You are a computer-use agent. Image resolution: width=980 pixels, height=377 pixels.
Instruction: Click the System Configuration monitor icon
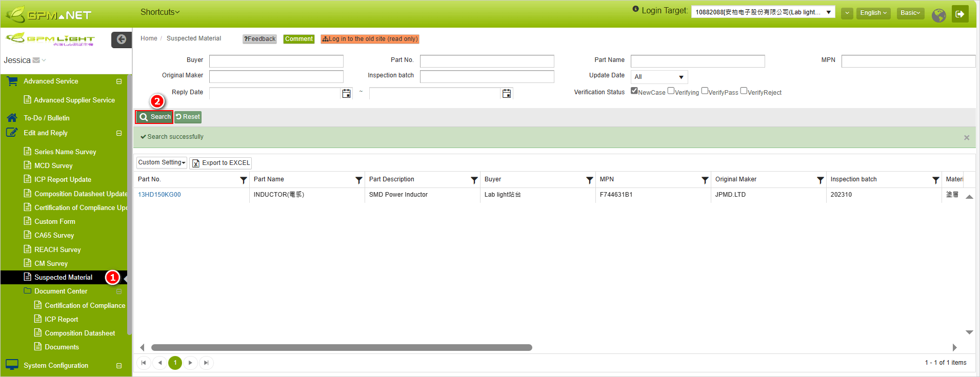tap(12, 365)
